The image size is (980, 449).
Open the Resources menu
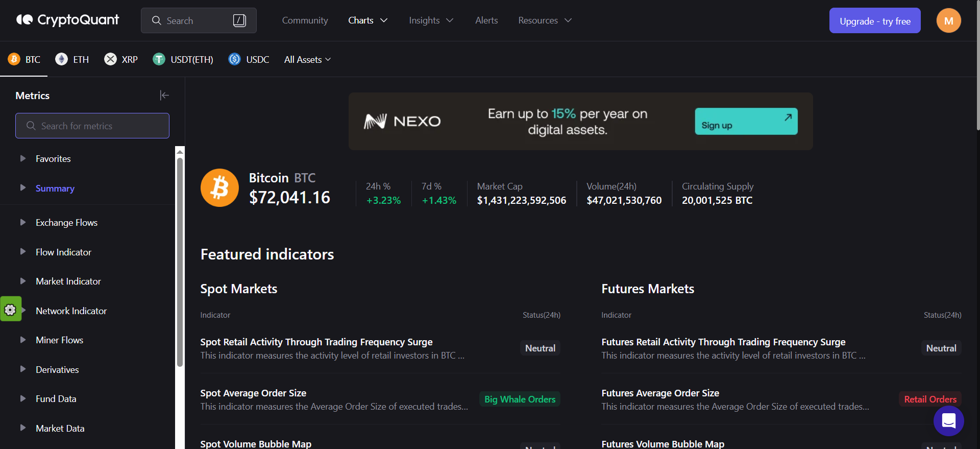pos(545,20)
